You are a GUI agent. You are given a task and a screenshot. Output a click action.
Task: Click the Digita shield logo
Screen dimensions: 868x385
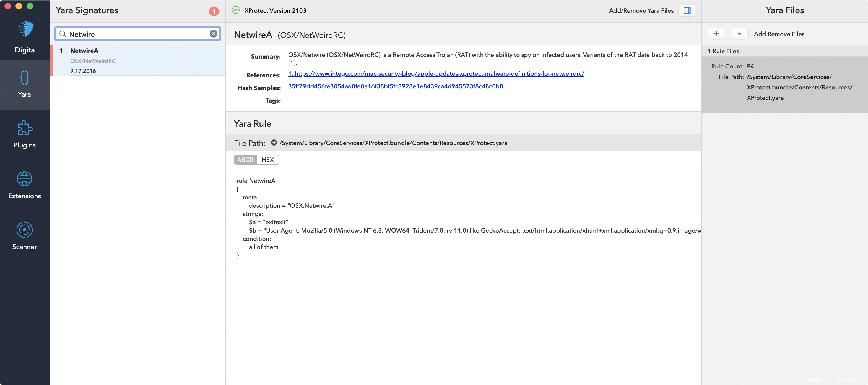[x=25, y=30]
